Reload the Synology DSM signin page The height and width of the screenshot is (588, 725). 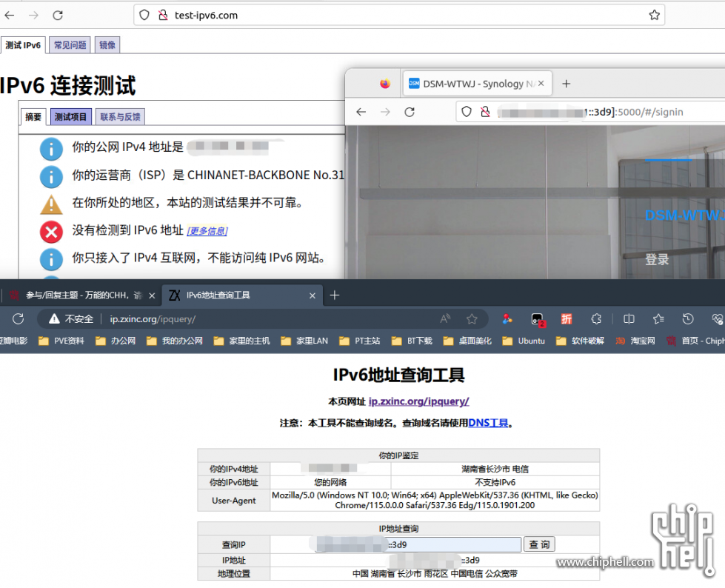[410, 112]
